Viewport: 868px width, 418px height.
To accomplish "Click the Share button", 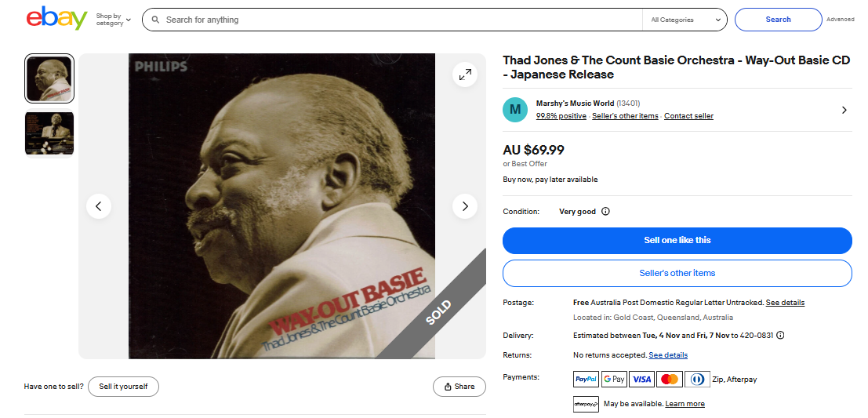I will pyautogui.click(x=459, y=387).
